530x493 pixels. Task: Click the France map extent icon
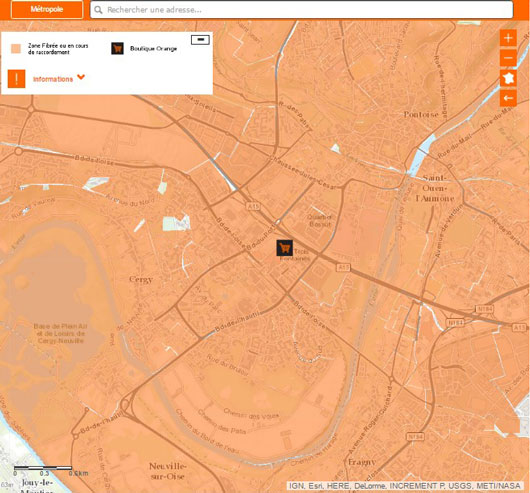pos(508,78)
